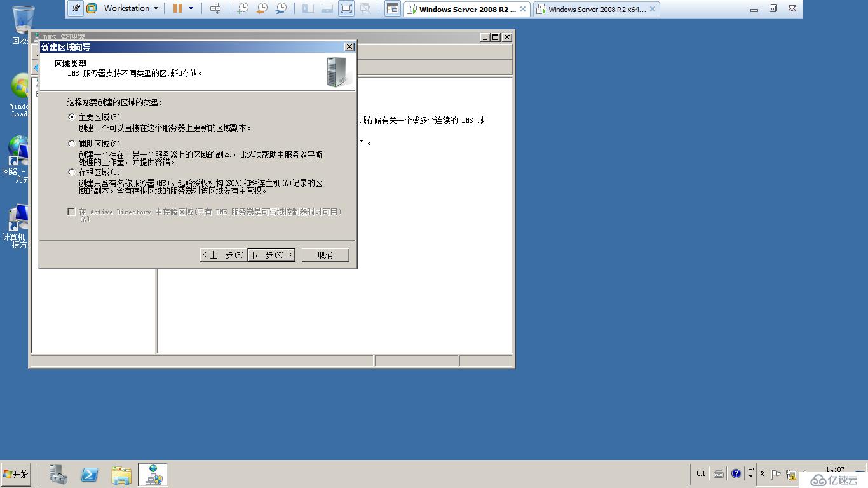This screenshot has width=868, height=488.
Task: Close the 新建区域向导 dialog
Action: point(349,47)
